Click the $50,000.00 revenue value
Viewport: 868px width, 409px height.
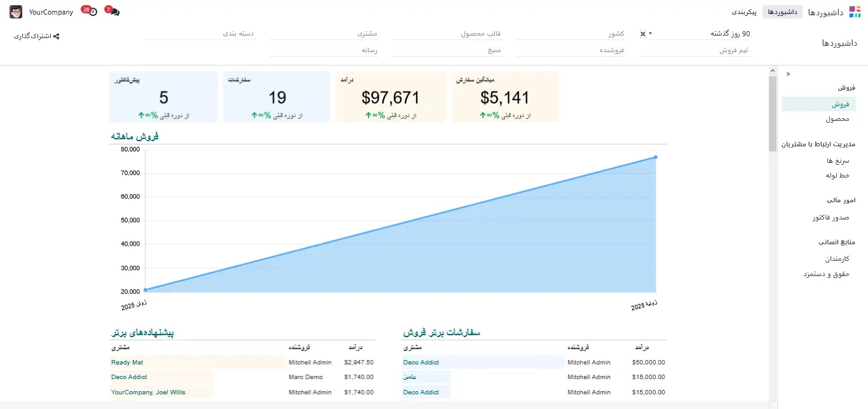[x=649, y=363]
